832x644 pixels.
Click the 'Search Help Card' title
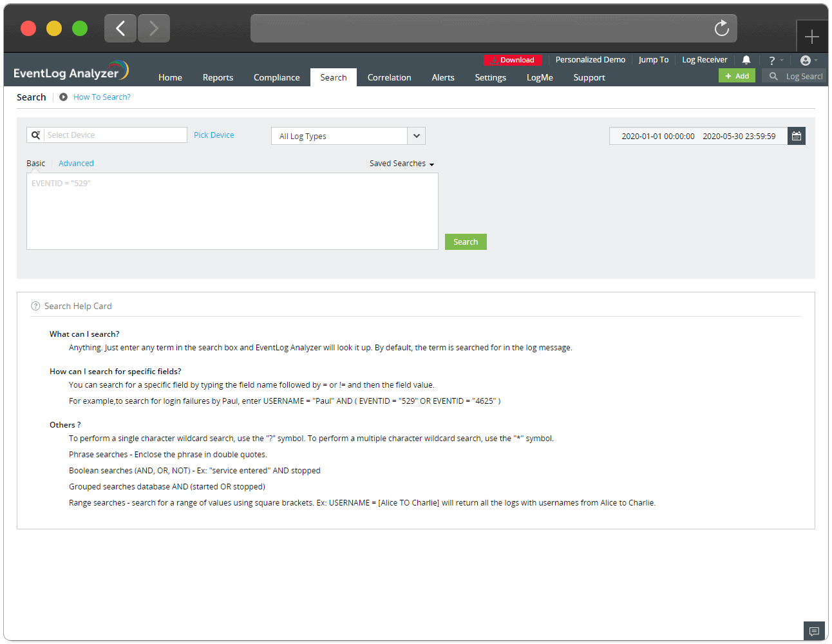point(78,306)
